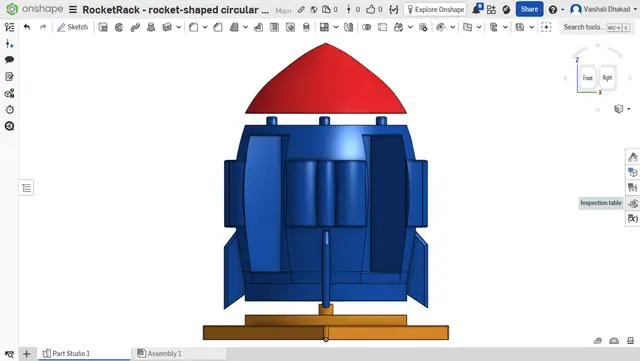This screenshot has height=361, width=640.
Task: Focus the Search tools field
Action: coord(596,27)
